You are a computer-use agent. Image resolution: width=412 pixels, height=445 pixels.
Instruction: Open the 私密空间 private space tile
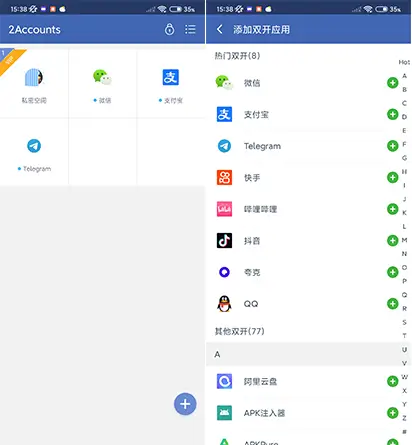(x=34, y=84)
